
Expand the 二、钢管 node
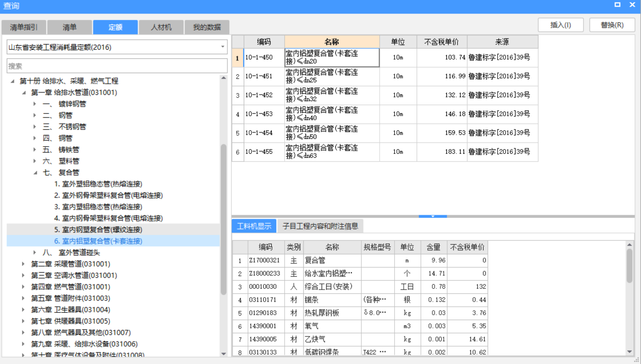click(x=35, y=115)
